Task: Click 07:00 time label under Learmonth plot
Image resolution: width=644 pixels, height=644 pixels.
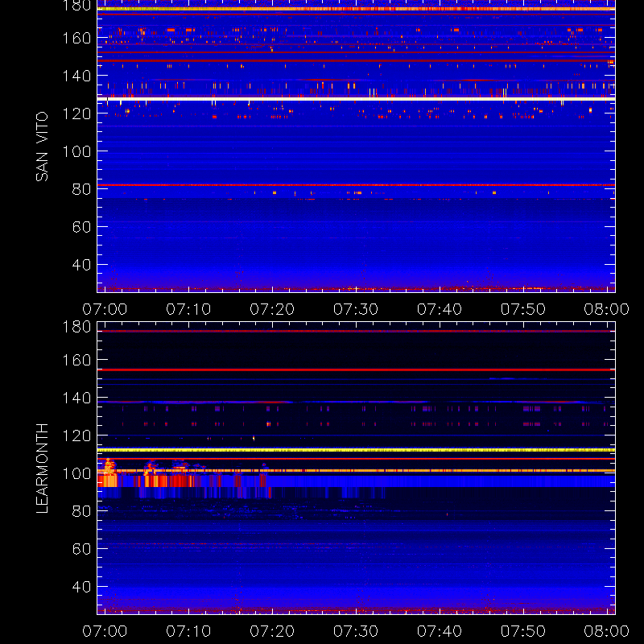Action: [x=105, y=631]
